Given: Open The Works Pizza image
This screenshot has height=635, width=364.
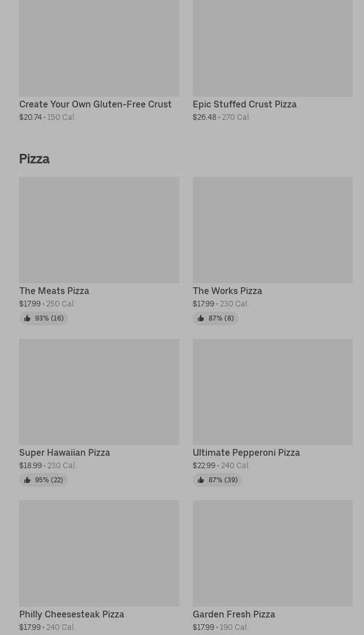Looking at the screenshot, I should click(272, 230).
